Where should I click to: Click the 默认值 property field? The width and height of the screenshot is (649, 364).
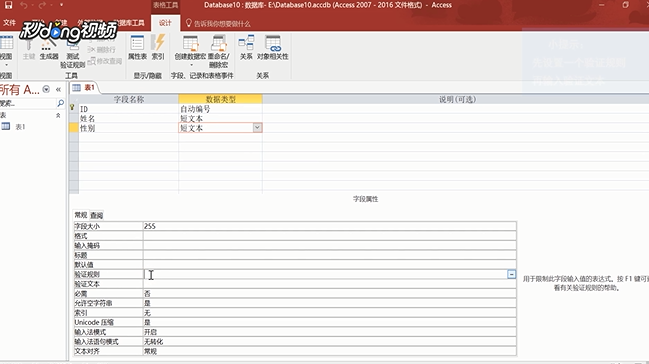(329, 264)
